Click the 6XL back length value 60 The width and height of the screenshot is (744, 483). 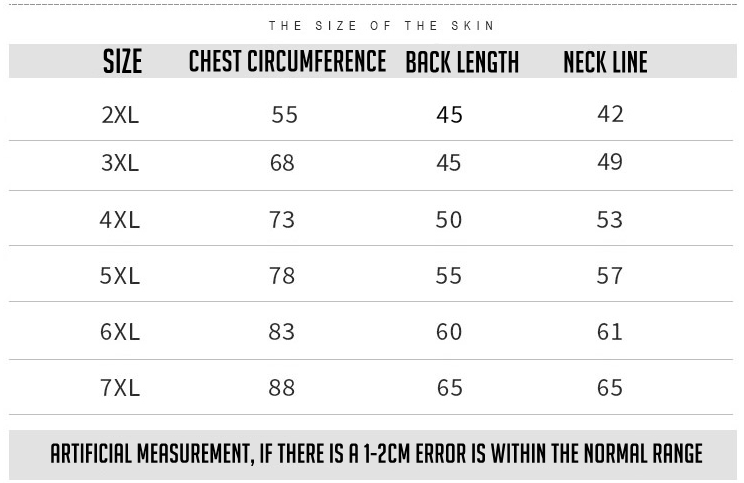pos(449,332)
